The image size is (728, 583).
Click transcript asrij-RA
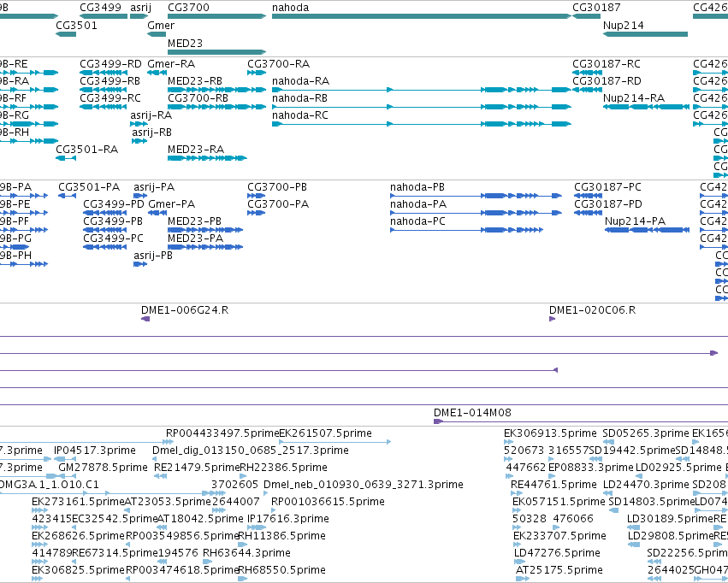[139, 124]
